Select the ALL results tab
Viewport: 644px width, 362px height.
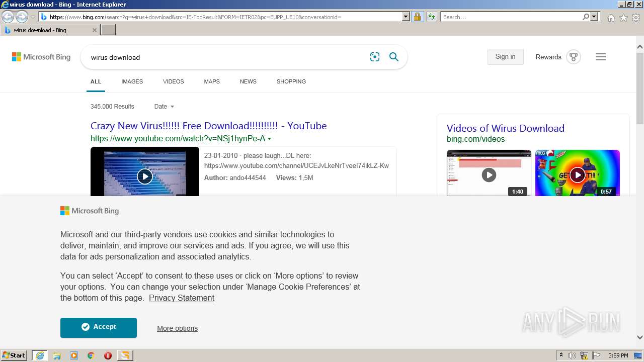pyautogui.click(x=96, y=81)
